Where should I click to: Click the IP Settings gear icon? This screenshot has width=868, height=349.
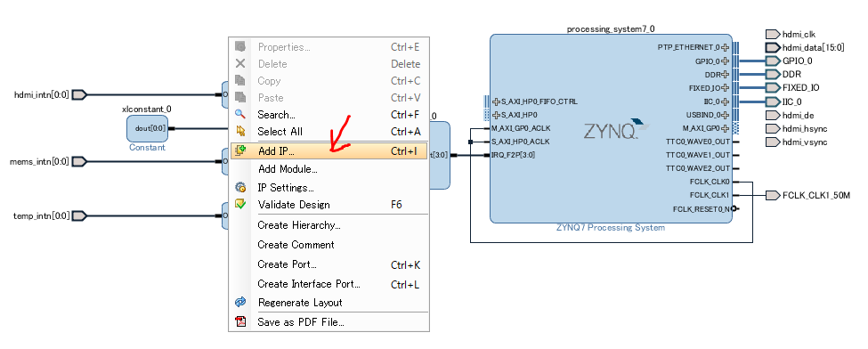click(240, 187)
